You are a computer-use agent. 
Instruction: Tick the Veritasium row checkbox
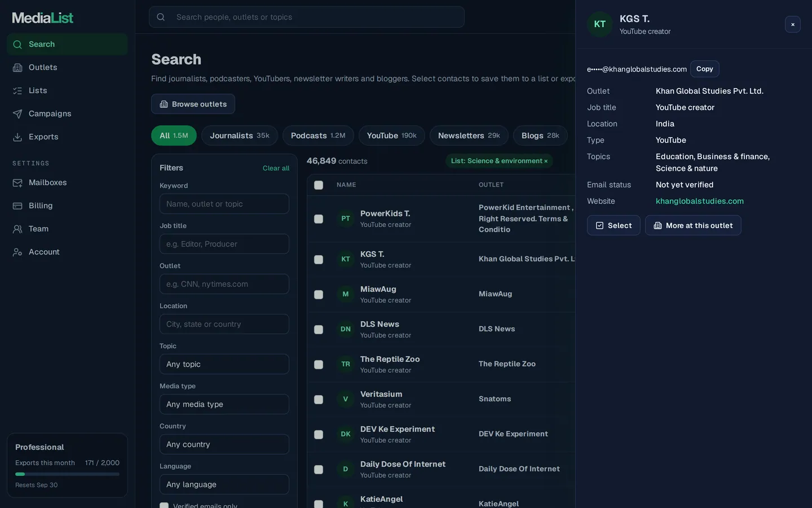pos(319,400)
